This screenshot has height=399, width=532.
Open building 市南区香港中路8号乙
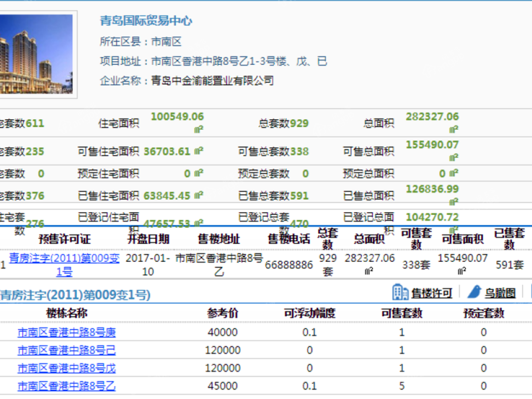coord(66,386)
